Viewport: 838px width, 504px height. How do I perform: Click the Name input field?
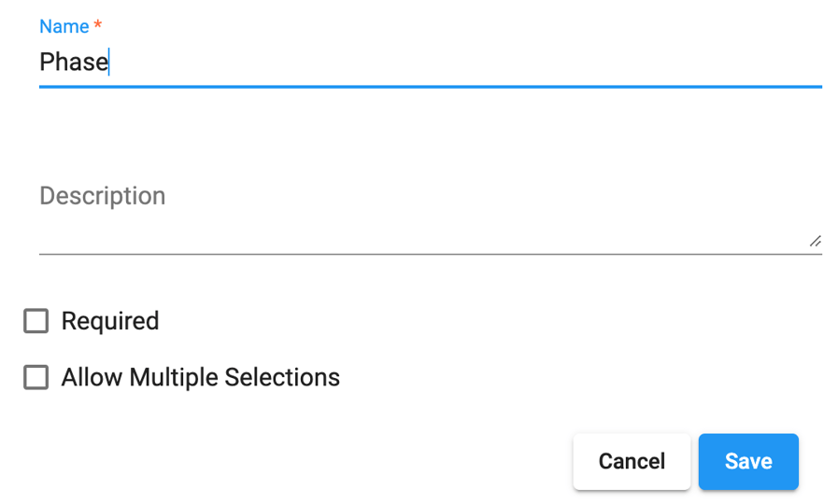[x=430, y=63]
